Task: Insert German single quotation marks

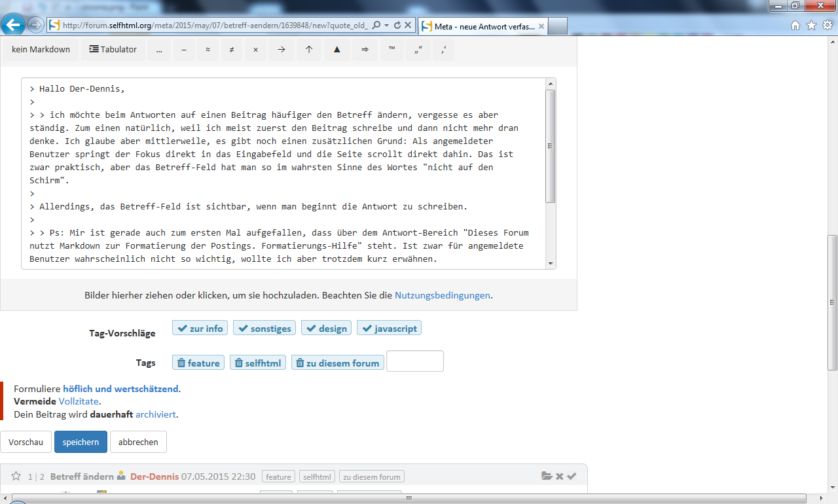Action: coord(444,49)
